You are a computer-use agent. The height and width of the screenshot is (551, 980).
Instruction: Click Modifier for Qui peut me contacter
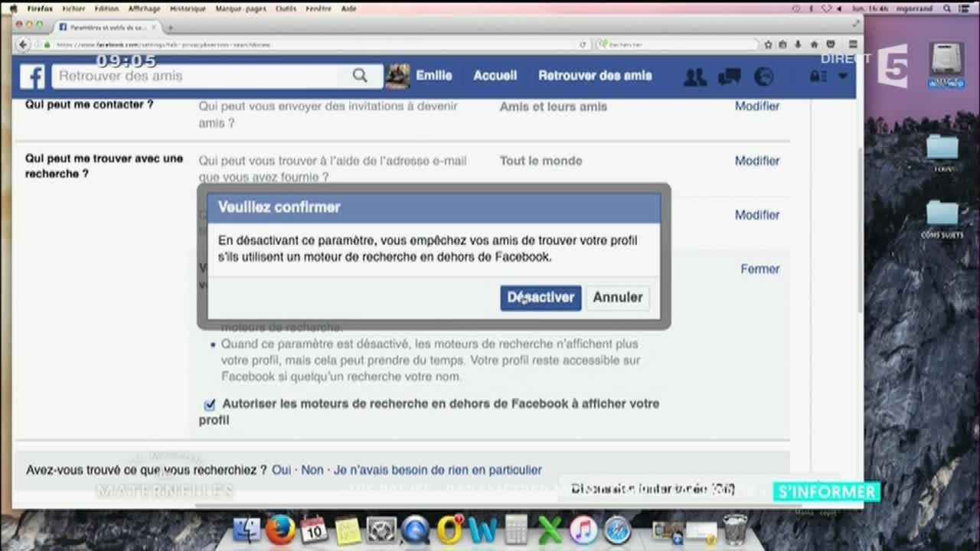point(757,106)
